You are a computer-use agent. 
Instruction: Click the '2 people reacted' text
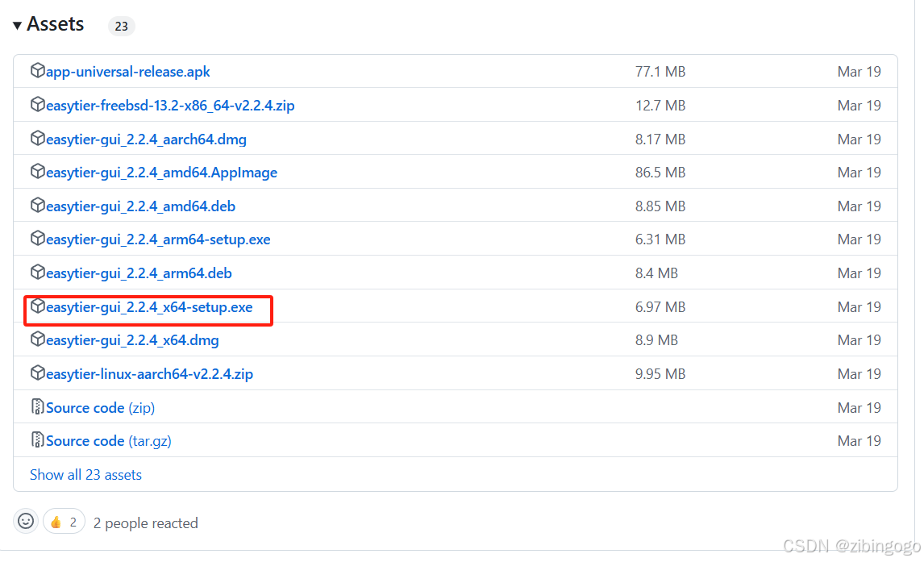pos(146,523)
